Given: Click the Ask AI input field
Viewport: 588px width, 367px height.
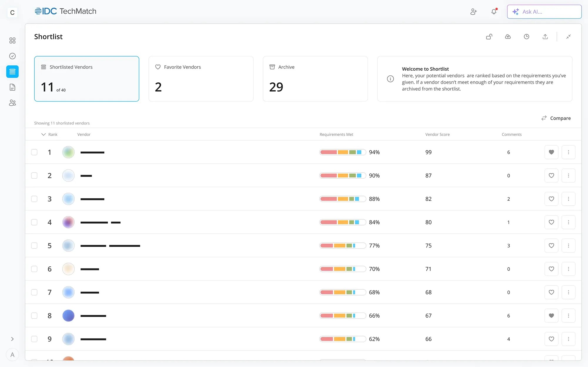Looking at the screenshot, I should (x=544, y=12).
